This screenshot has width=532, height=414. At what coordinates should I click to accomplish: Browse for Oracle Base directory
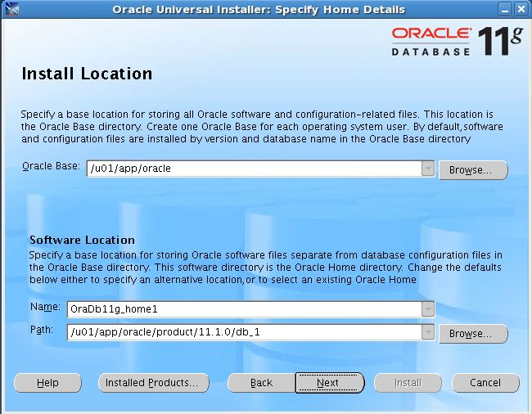point(473,170)
